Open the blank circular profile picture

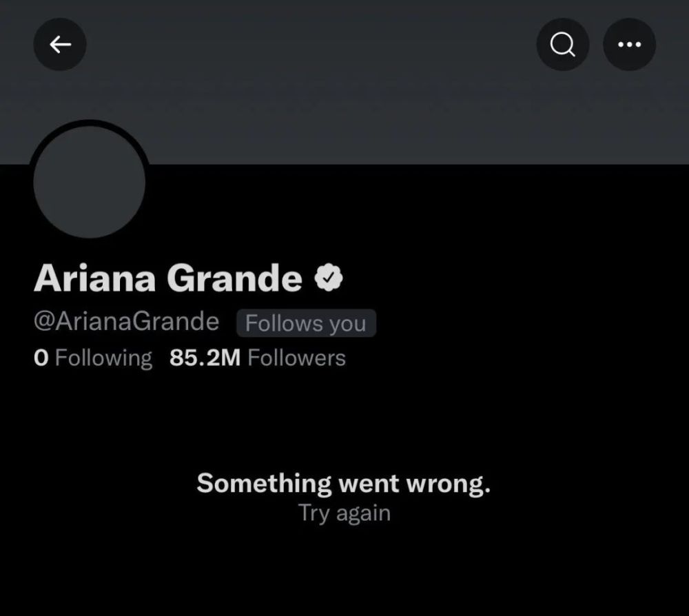90,181
